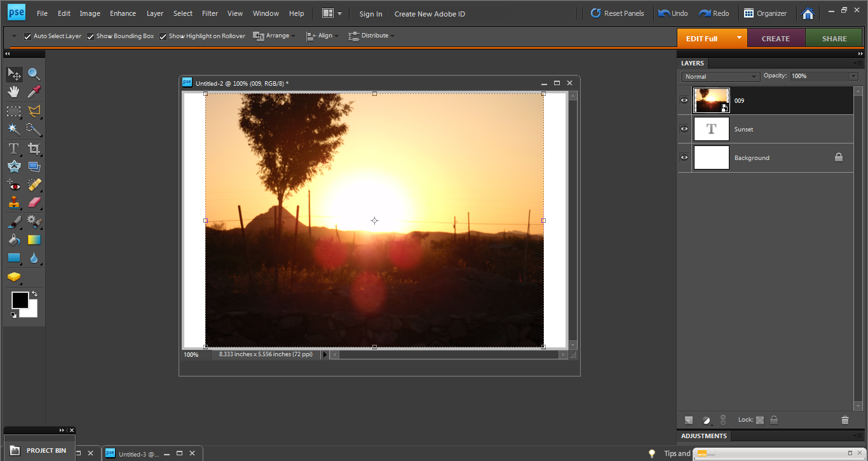Image resolution: width=868 pixels, height=461 pixels.
Task: Select the Gradient tool
Action: 34,239
